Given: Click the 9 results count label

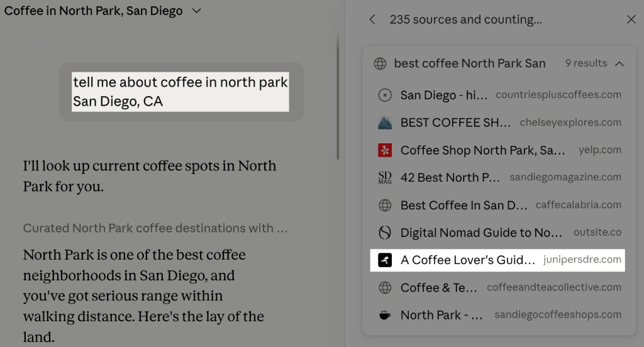Looking at the screenshot, I should 586,63.
